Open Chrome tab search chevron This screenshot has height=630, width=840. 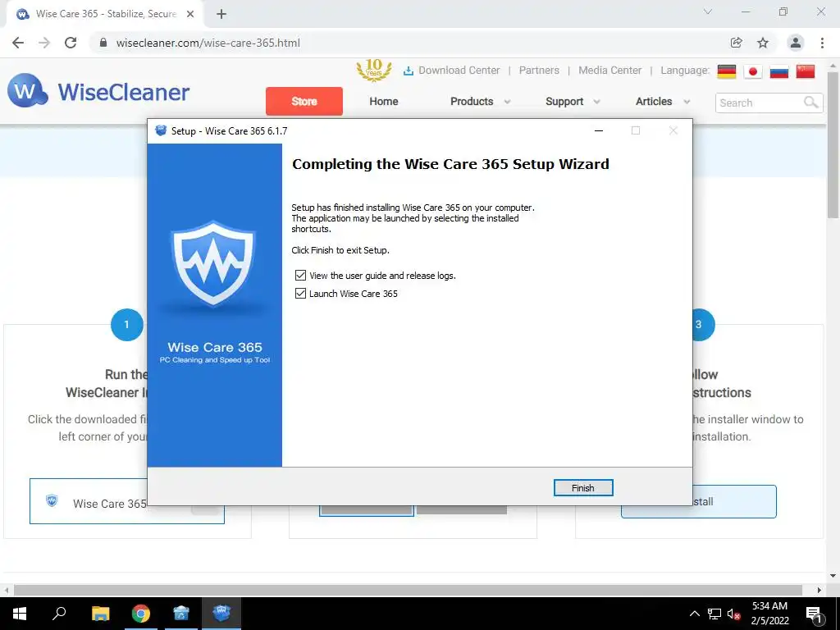click(x=708, y=11)
